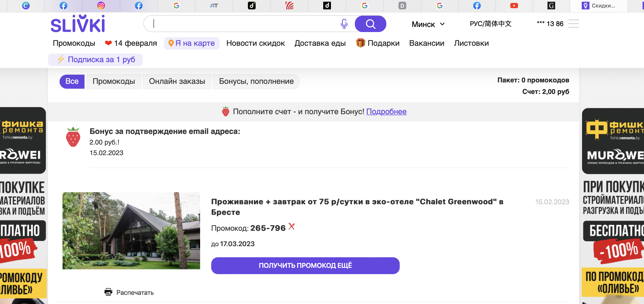
Task: Switch to the Онлайн заказы tab
Action: [x=177, y=81]
